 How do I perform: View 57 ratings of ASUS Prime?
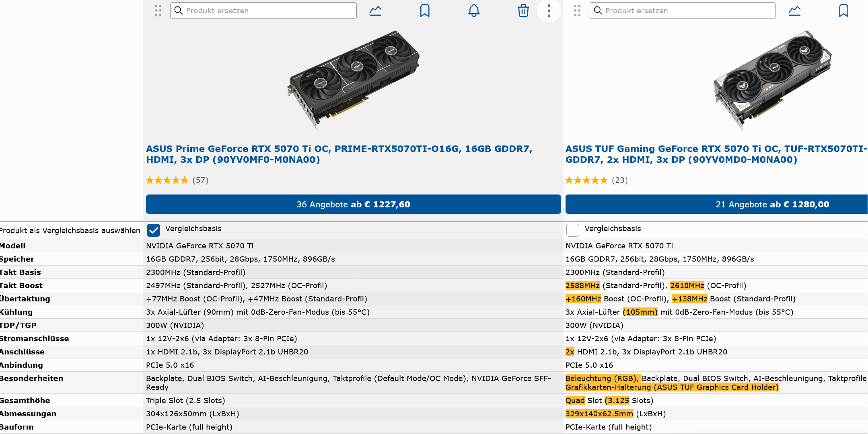point(177,180)
